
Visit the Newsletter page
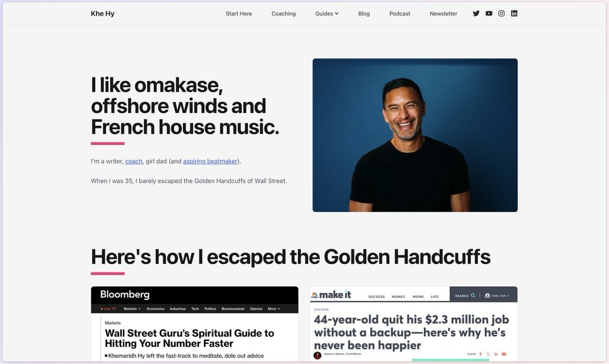(x=443, y=14)
